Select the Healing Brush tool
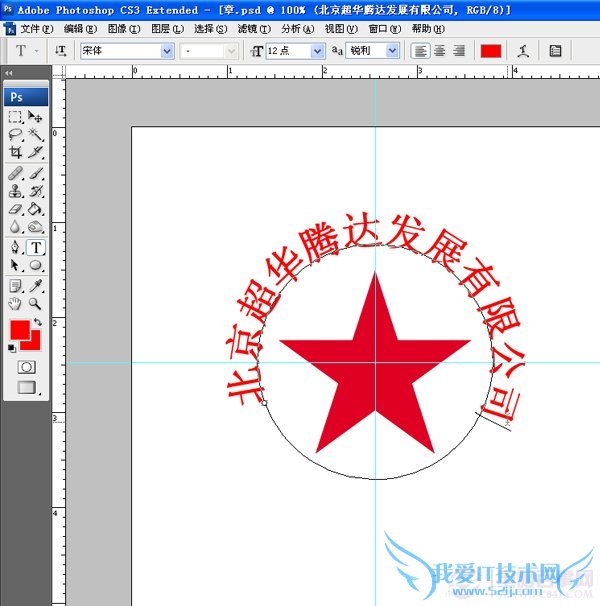The width and height of the screenshot is (600, 606). [x=15, y=174]
